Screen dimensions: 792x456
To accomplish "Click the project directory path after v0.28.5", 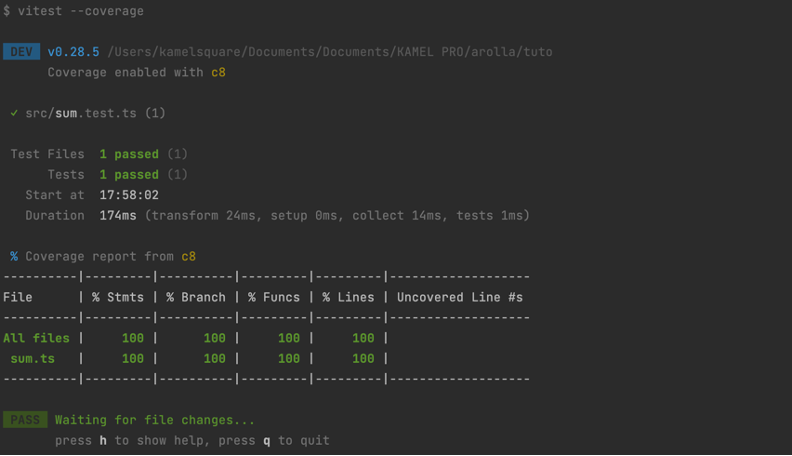I will point(329,52).
